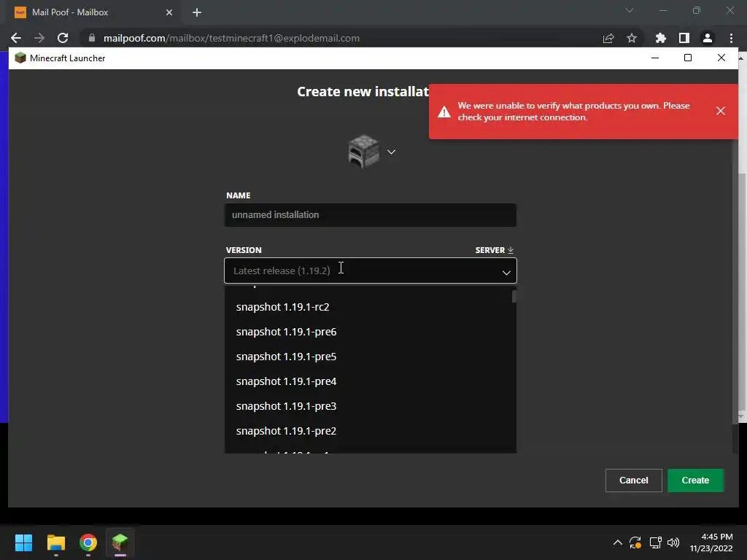Open Chrome three-dot menu
This screenshot has height=560, width=747.
[731, 38]
